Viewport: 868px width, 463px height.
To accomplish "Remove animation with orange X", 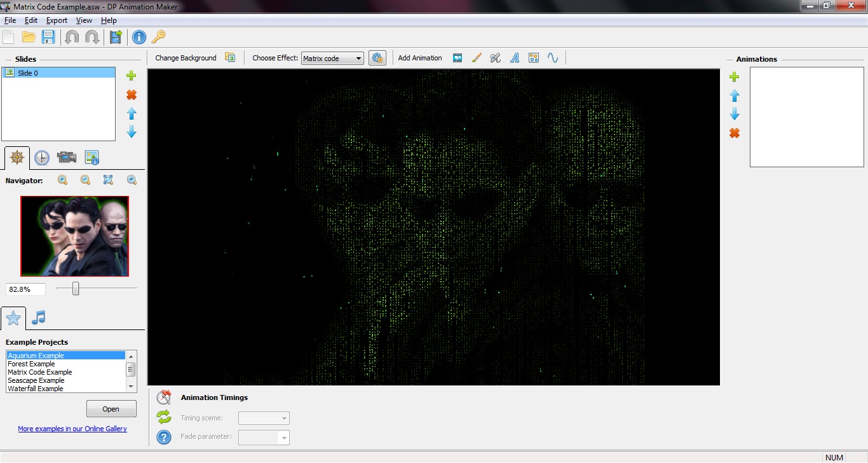I will click(735, 133).
